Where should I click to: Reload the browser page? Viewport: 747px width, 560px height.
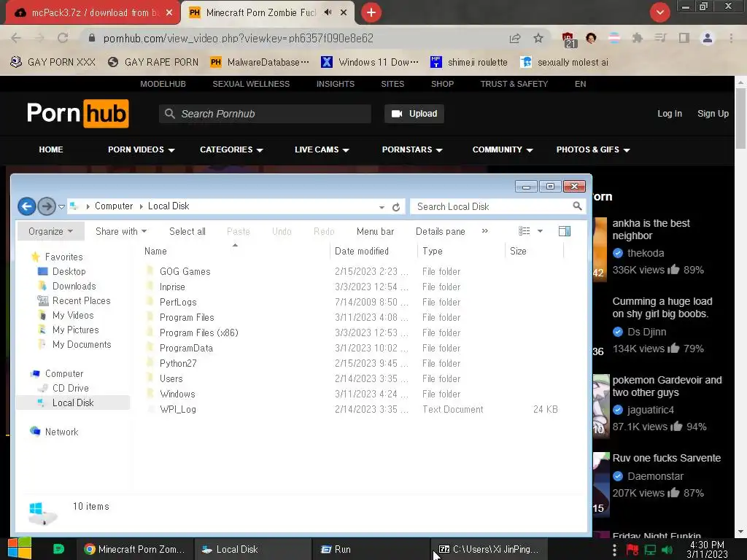point(63,38)
